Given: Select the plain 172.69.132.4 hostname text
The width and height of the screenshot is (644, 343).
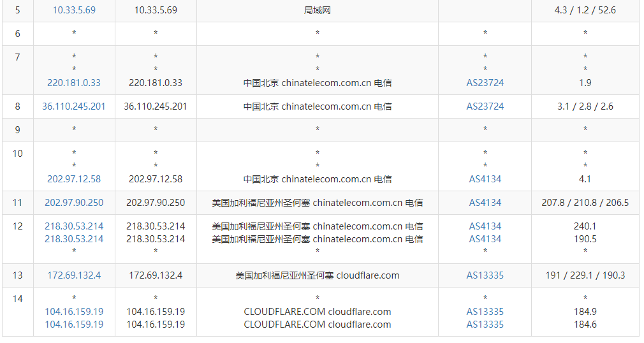Looking at the screenshot, I should (156, 275).
